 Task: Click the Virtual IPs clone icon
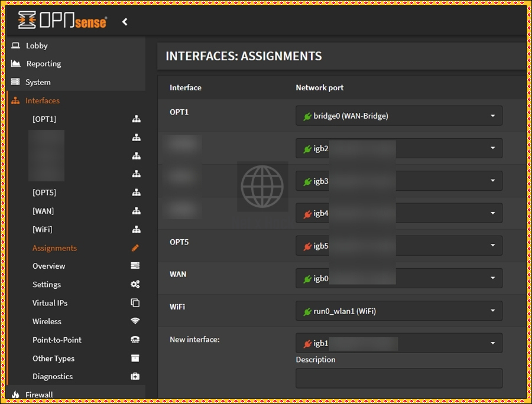(x=135, y=303)
